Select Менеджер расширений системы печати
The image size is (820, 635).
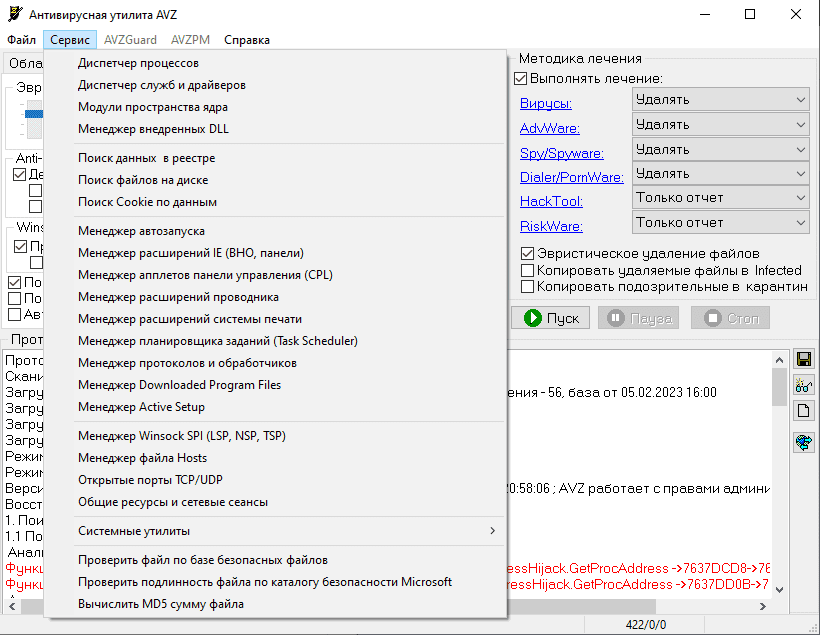276,319
